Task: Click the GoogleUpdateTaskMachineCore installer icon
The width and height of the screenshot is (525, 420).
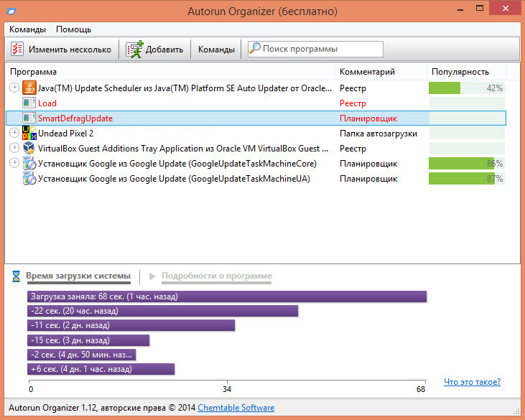Action: click(x=29, y=163)
